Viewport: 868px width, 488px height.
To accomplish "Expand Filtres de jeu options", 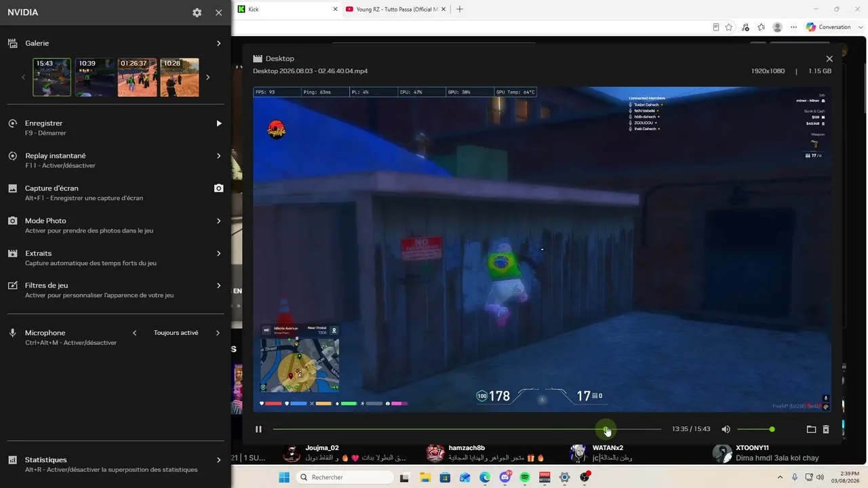I will [218, 285].
